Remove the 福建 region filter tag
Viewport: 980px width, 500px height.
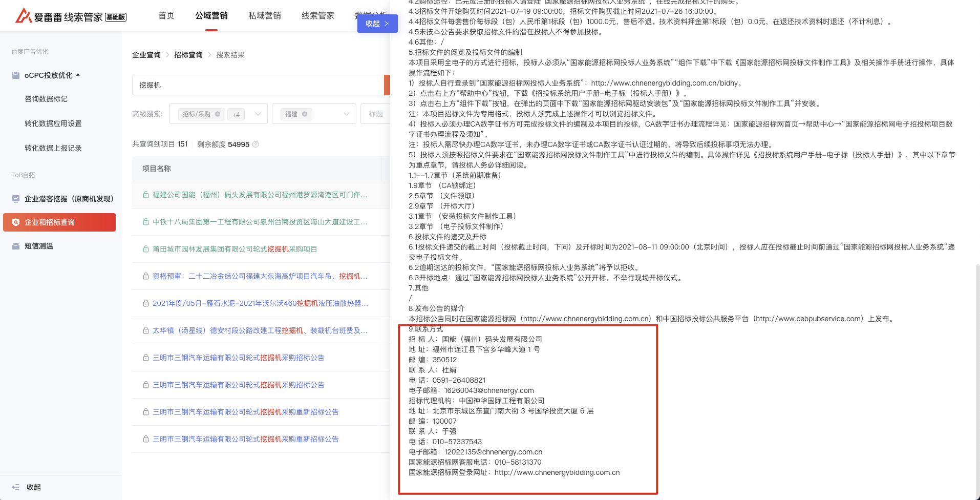(305, 114)
